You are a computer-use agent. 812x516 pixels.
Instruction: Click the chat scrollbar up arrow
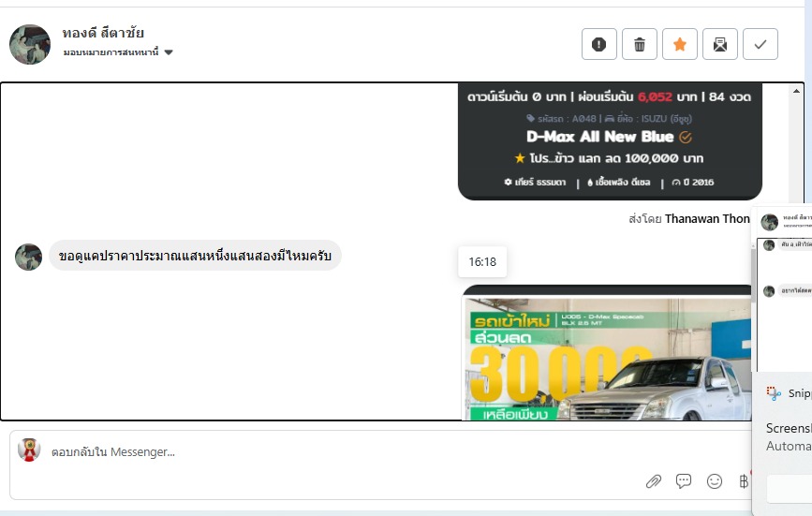pyautogui.click(x=796, y=91)
